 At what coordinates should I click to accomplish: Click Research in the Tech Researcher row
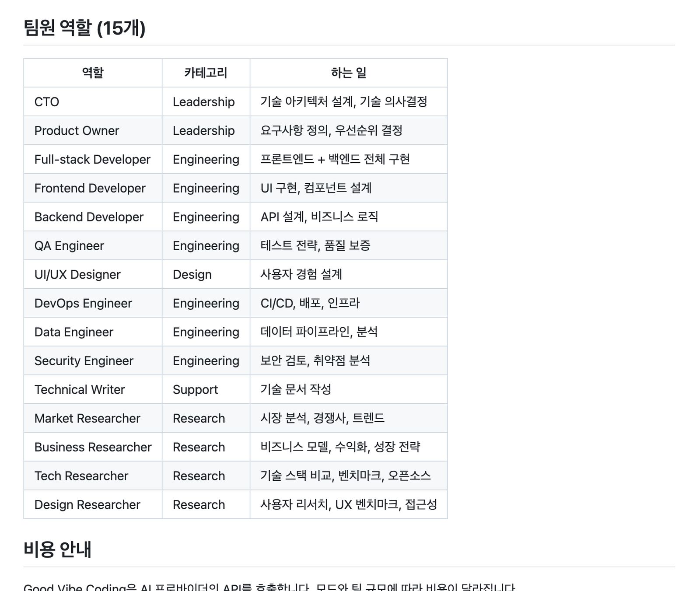pos(206,476)
